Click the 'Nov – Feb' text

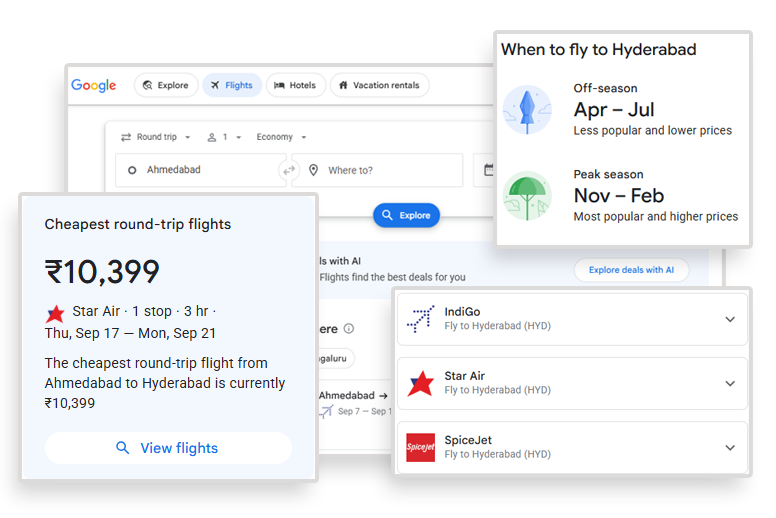pos(619,196)
